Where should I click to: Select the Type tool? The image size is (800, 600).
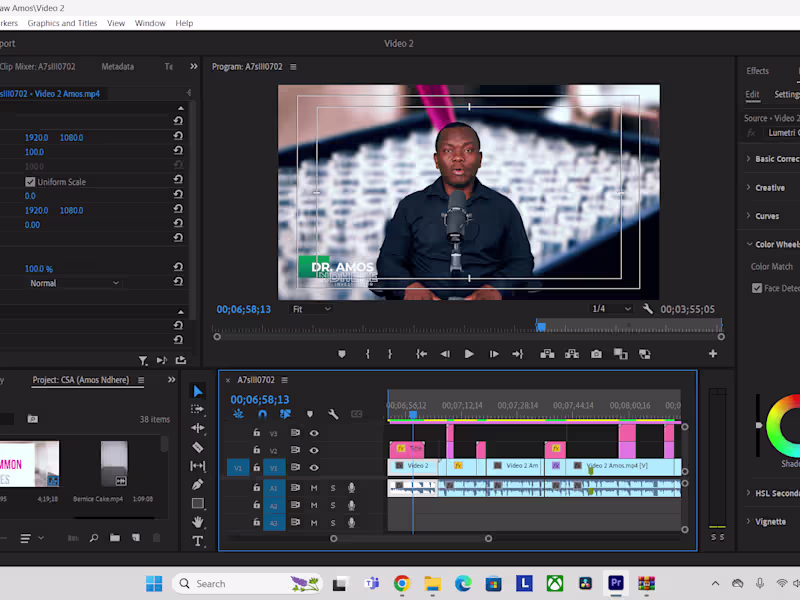[x=197, y=541]
